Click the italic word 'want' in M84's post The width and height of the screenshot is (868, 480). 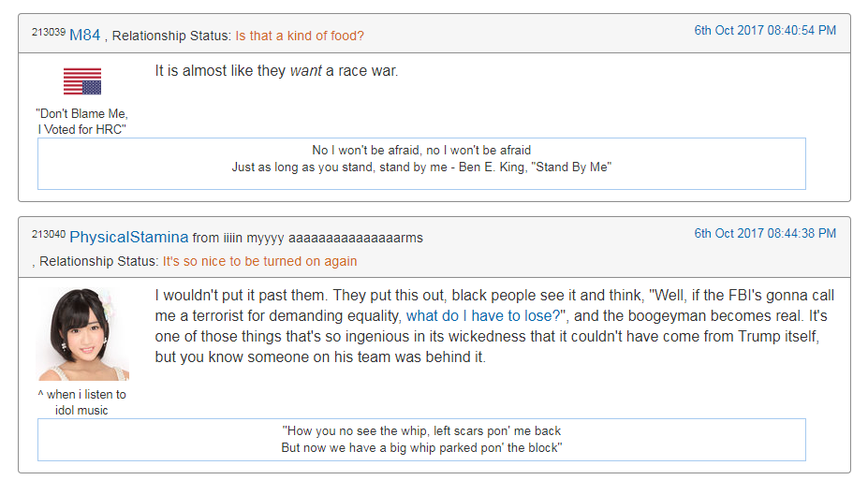[x=305, y=71]
